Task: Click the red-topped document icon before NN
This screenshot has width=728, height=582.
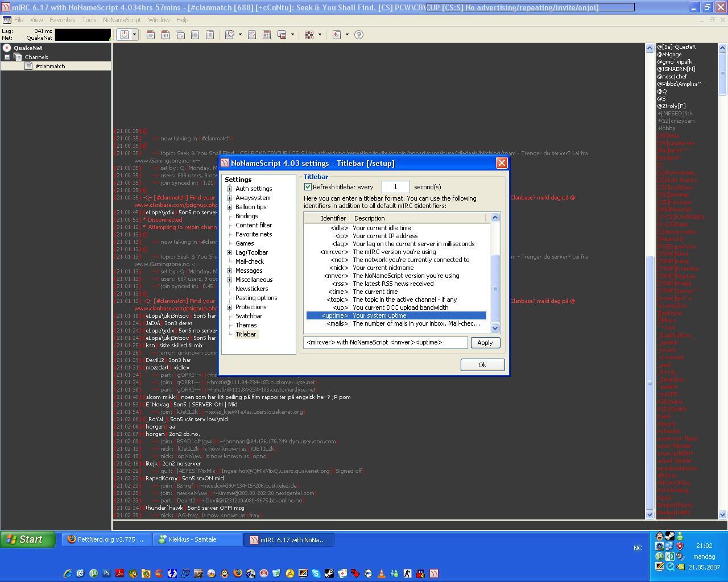Action: [151, 35]
